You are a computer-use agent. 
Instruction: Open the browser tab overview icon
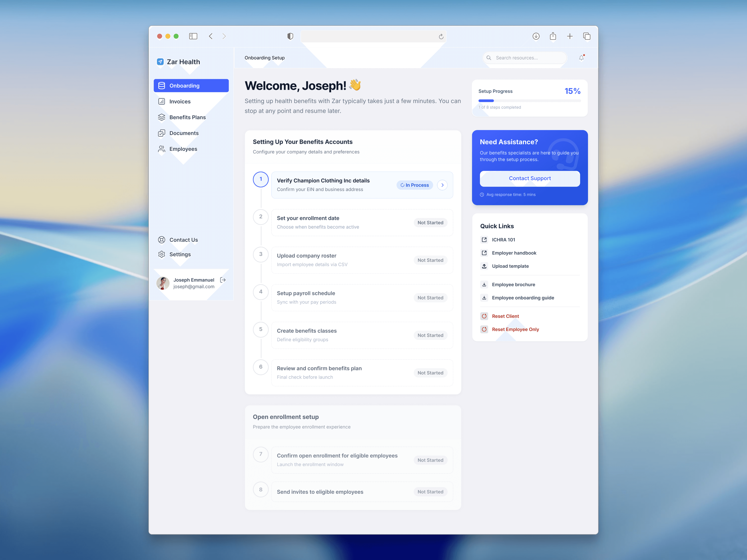coord(587,36)
